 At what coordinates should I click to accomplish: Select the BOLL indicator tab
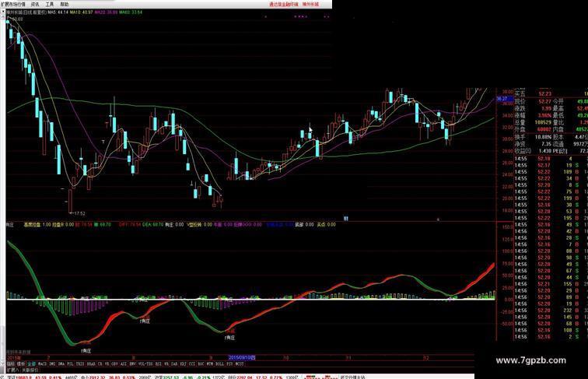(x=220, y=364)
